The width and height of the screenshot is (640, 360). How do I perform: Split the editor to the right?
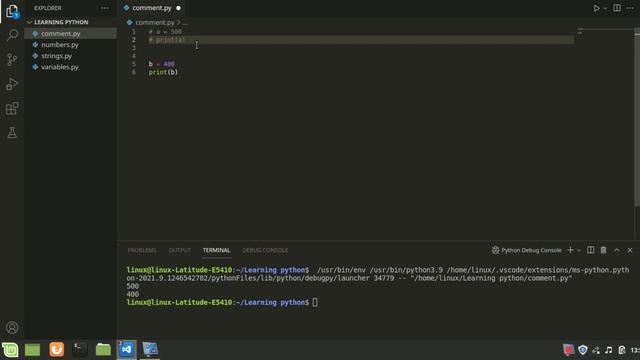pyautogui.click(x=617, y=8)
